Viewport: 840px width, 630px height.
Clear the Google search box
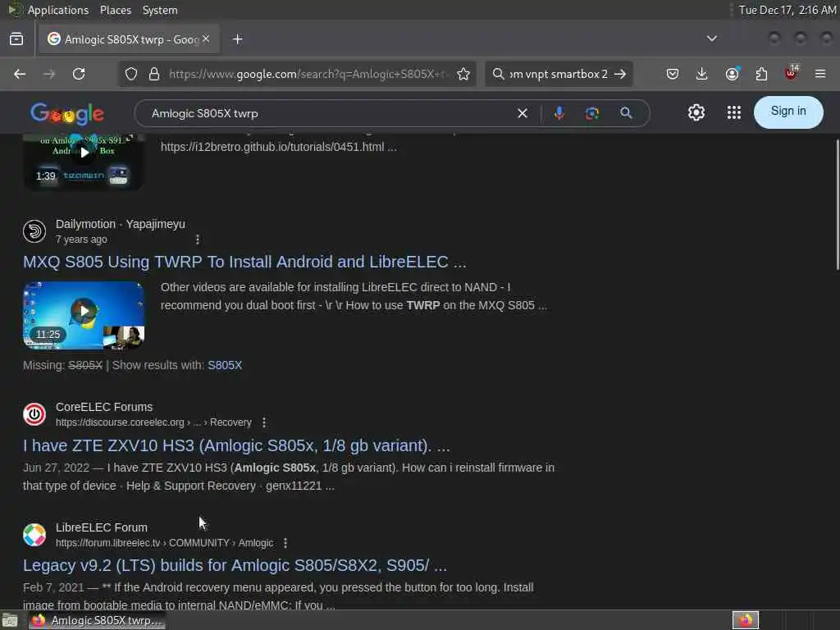click(x=523, y=113)
